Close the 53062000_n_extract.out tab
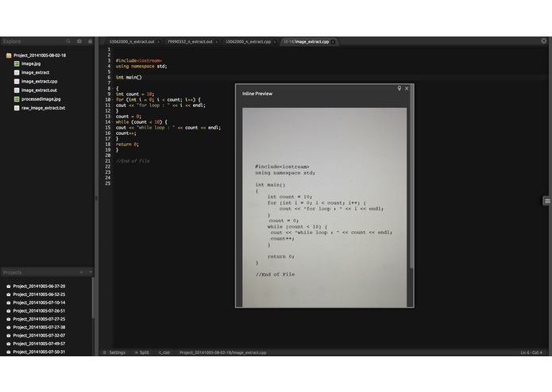552x392 pixels. pos(158,42)
